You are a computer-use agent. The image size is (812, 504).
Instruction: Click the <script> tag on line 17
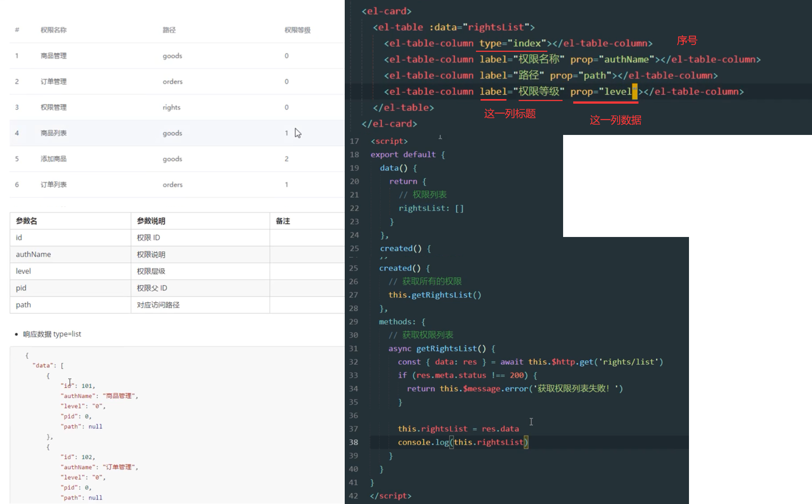click(389, 141)
